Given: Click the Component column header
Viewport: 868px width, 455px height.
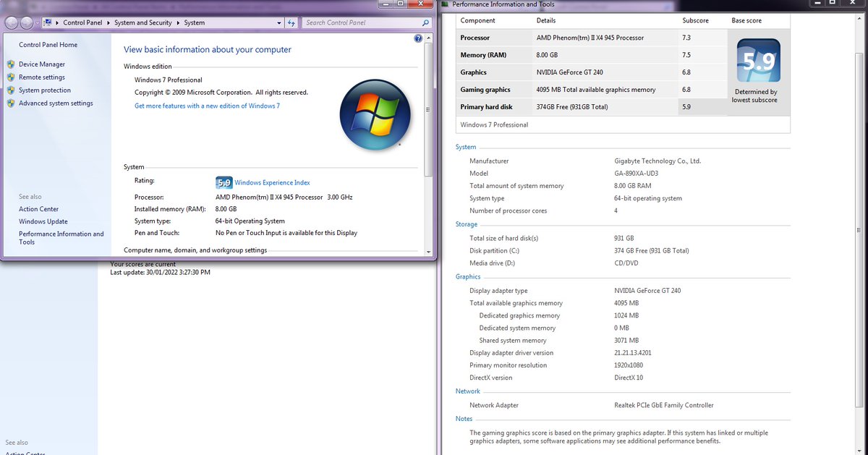Looking at the screenshot, I should (477, 20).
